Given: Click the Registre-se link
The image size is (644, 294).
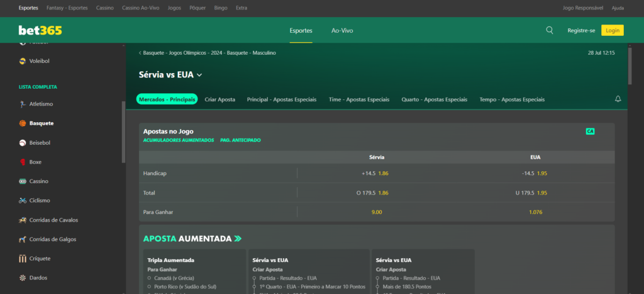Looking at the screenshot, I should click(x=581, y=30).
